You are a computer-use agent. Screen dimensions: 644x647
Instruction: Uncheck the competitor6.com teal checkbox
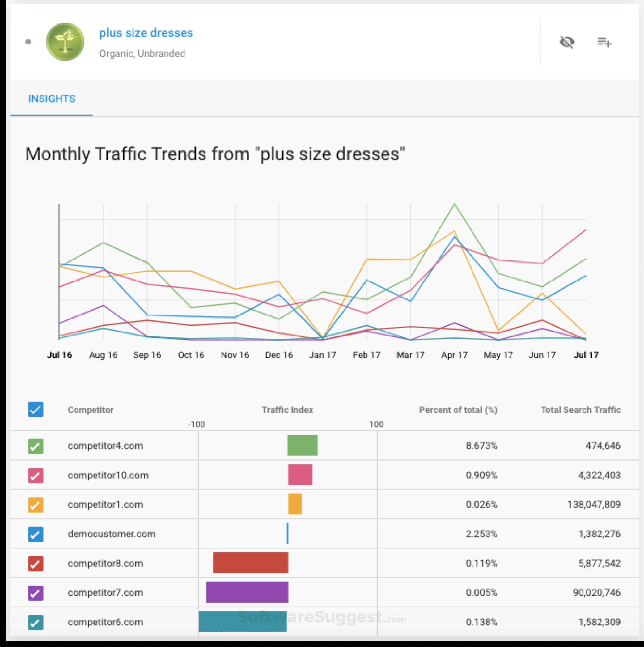pos(36,622)
